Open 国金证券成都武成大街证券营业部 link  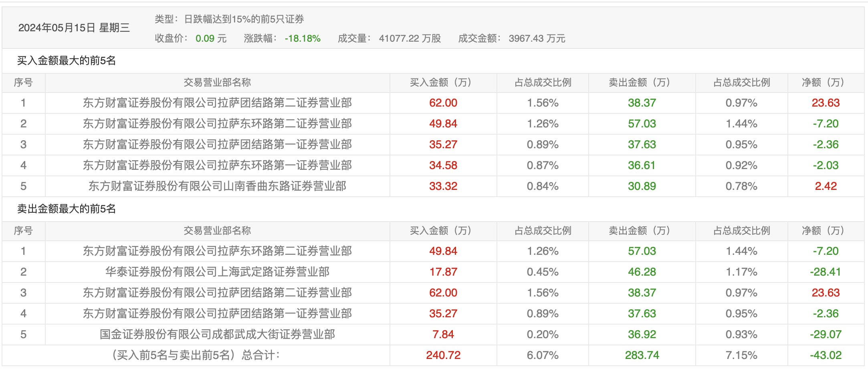click(x=217, y=335)
